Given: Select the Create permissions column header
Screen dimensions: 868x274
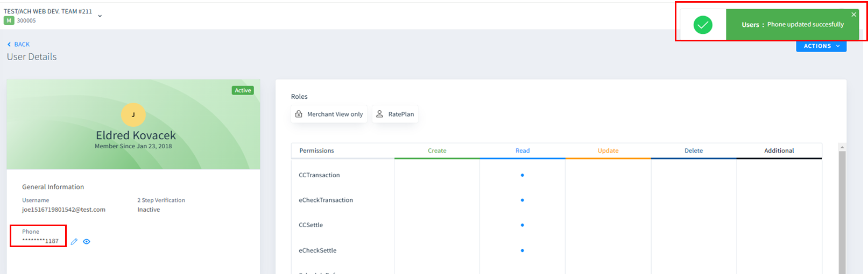Looking at the screenshot, I should coord(437,151).
